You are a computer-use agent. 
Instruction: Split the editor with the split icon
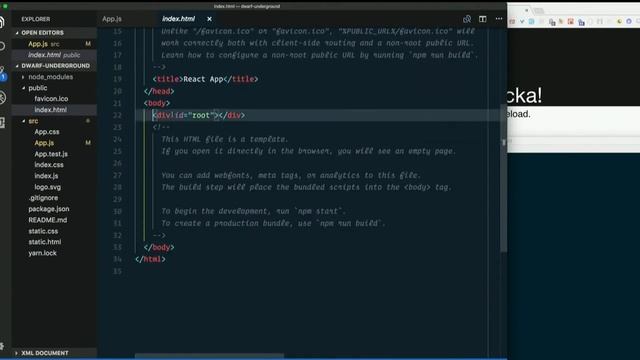point(482,19)
